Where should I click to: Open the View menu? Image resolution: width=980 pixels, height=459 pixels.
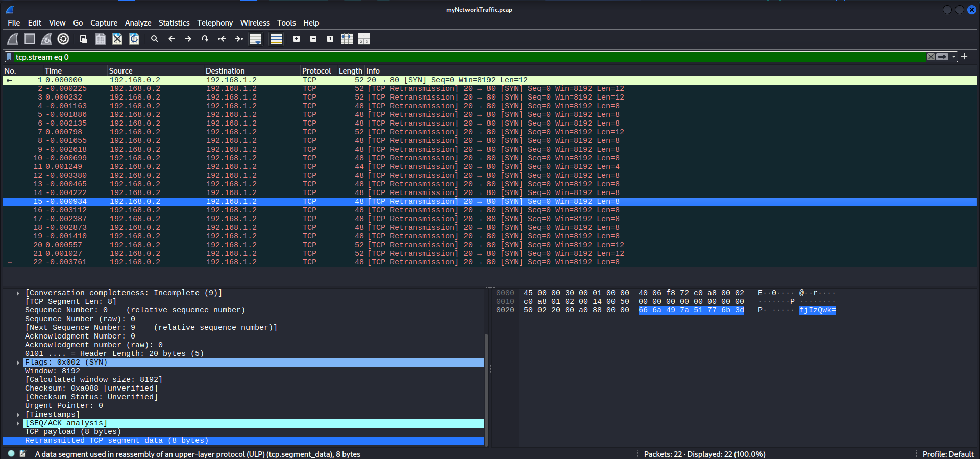(57, 23)
